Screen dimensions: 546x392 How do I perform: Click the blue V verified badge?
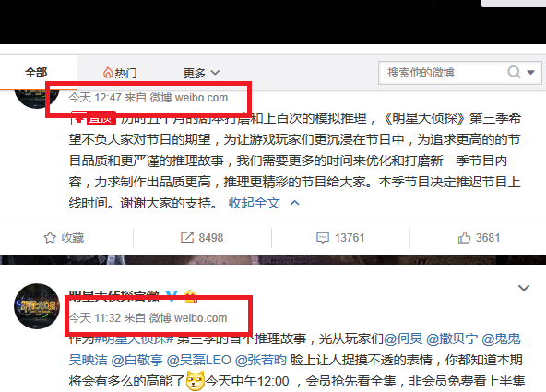[x=172, y=295]
